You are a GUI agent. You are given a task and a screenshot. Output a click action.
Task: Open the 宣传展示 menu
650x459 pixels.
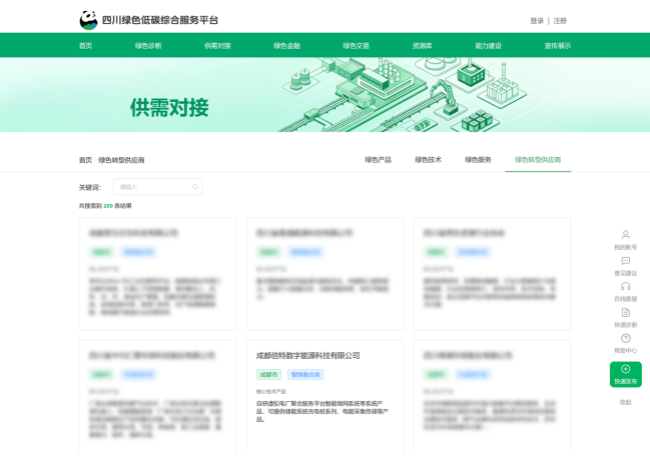click(x=558, y=46)
